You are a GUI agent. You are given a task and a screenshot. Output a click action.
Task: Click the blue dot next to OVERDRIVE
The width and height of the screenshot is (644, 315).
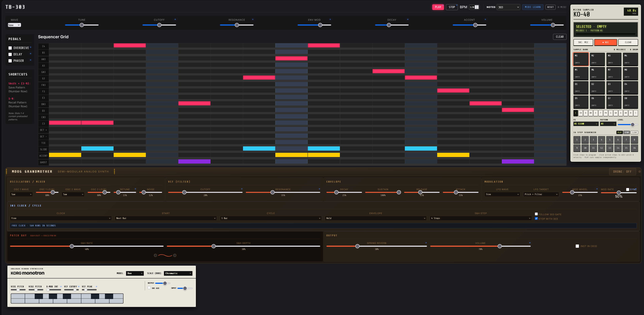[x=31, y=47]
